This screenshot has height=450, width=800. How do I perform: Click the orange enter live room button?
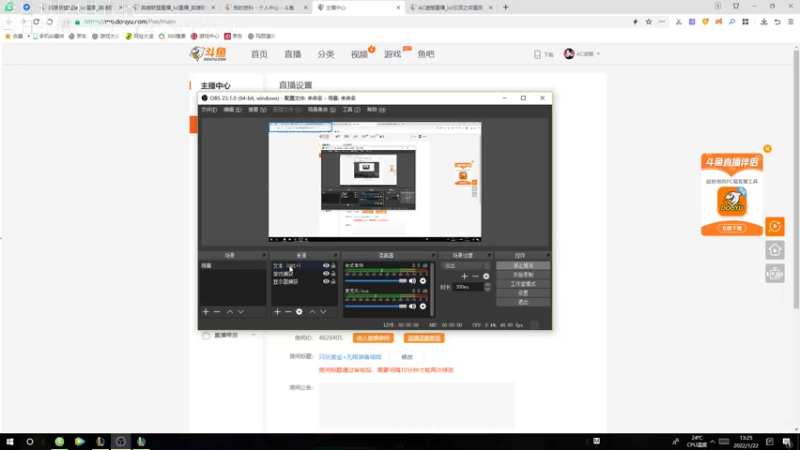373,338
